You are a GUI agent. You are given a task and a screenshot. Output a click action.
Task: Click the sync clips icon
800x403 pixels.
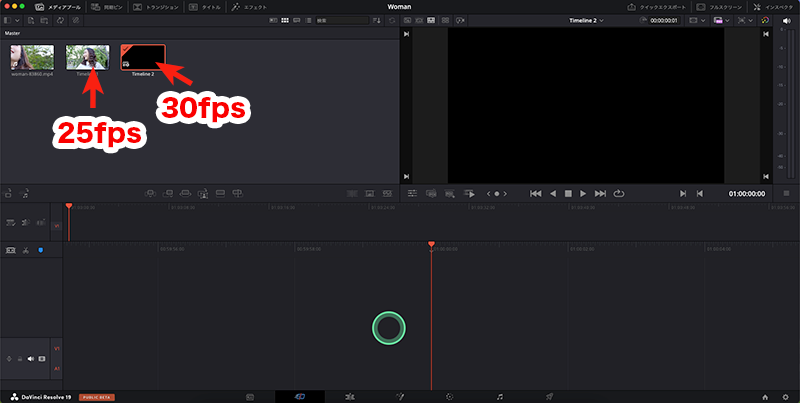pyautogui.click(x=60, y=20)
